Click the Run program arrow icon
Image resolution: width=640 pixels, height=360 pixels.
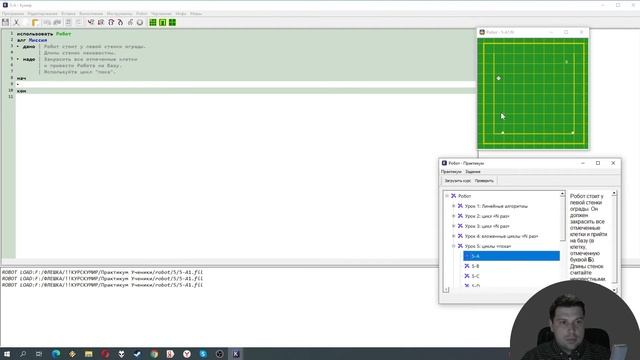click(91, 22)
